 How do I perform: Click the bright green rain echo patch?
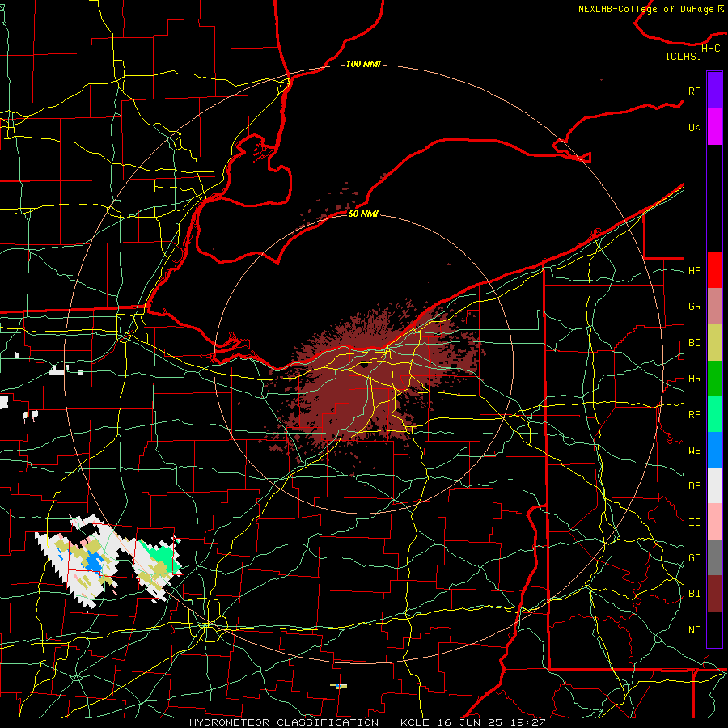pyautogui.click(x=166, y=555)
